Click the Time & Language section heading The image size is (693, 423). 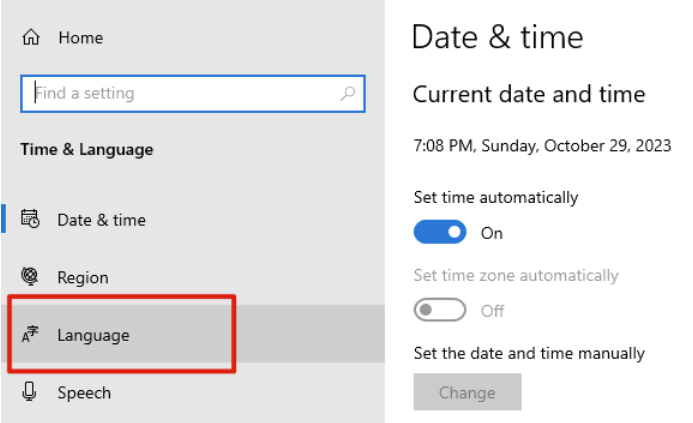click(87, 149)
